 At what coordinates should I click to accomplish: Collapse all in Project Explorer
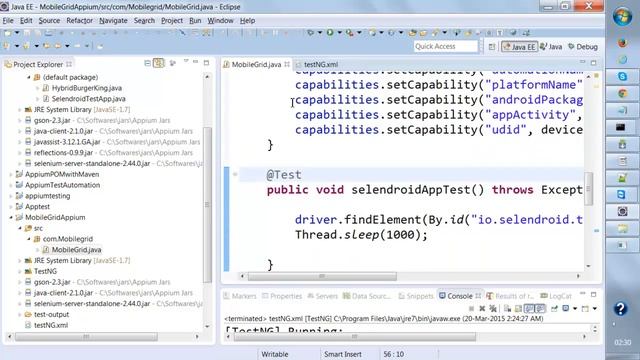147,63
